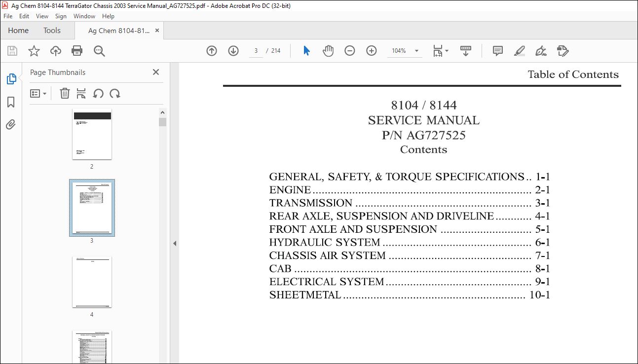Switch to the Tools tab
The width and height of the screenshot is (638, 364).
pyautogui.click(x=52, y=31)
